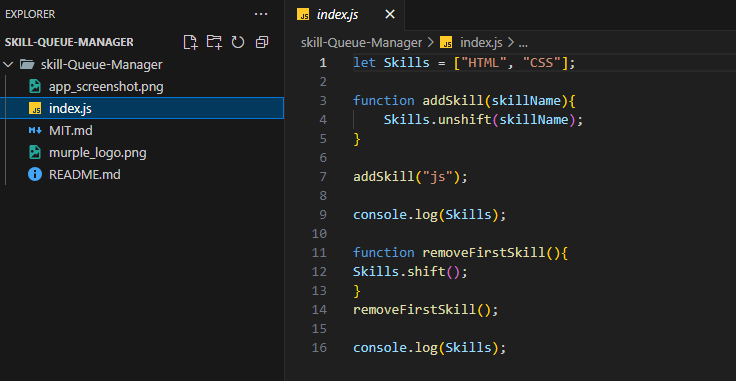Close the index.js editor tab
Viewport: 736px width, 381px height.
click(x=390, y=15)
